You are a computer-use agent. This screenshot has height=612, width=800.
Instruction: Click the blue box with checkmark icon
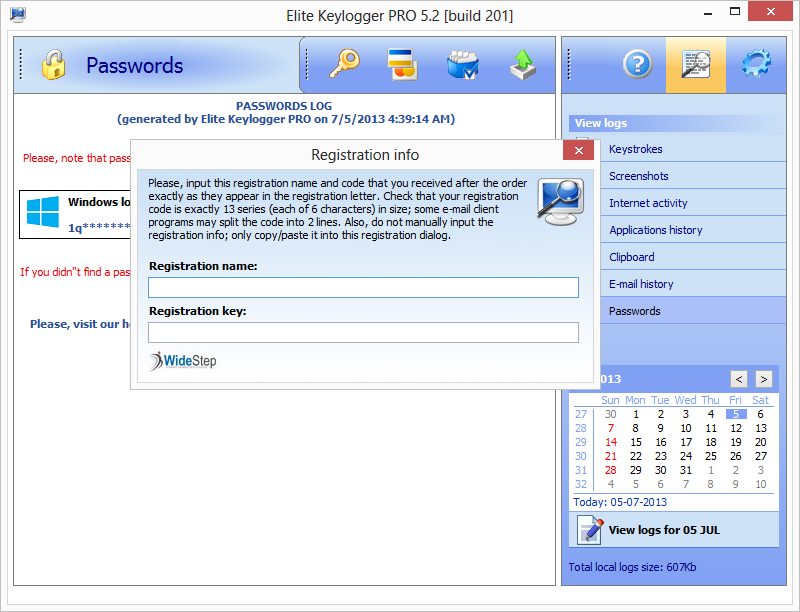pos(462,65)
